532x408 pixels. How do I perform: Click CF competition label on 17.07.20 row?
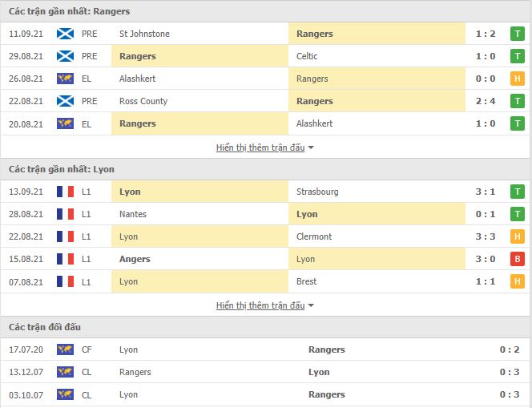click(87, 349)
